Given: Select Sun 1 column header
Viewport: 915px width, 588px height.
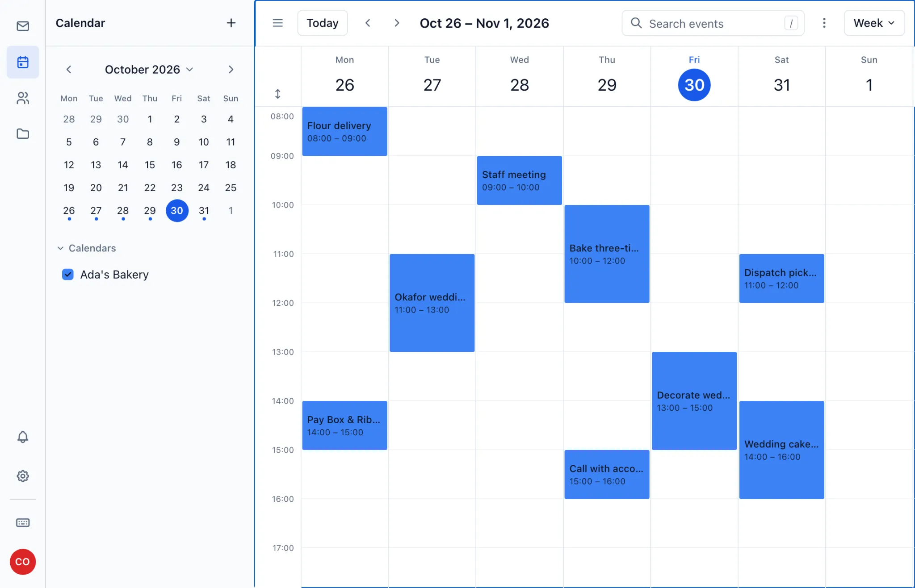Looking at the screenshot, I should click(869, 76).
